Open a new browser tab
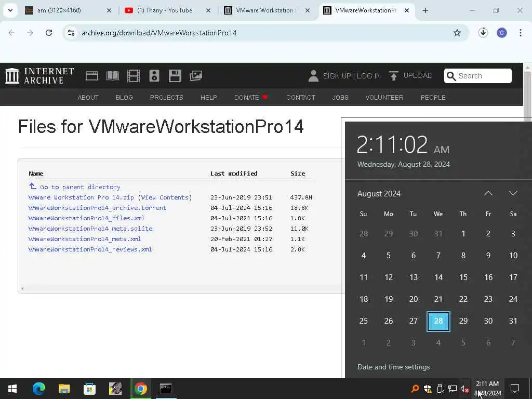532x399 pixels. tap(425, 10)
